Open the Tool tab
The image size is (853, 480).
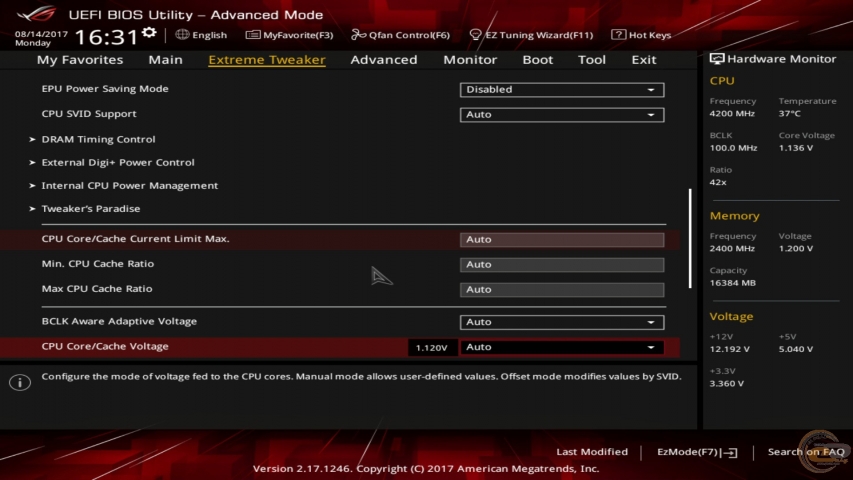pyautogui.click(x=591, y=59)
